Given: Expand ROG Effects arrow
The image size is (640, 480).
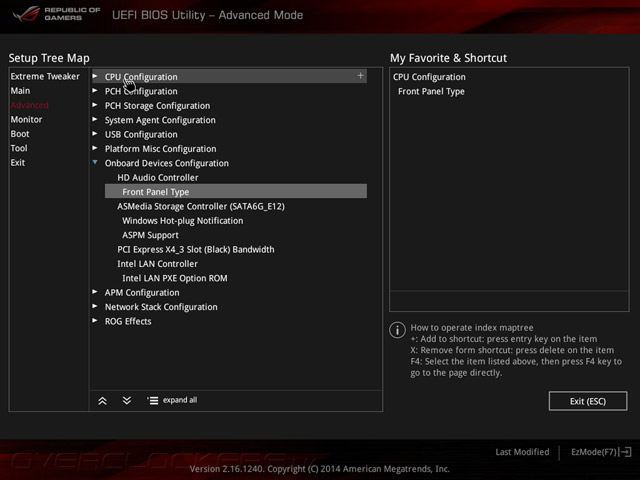Looking at the screenshot, I should [95, 320].
